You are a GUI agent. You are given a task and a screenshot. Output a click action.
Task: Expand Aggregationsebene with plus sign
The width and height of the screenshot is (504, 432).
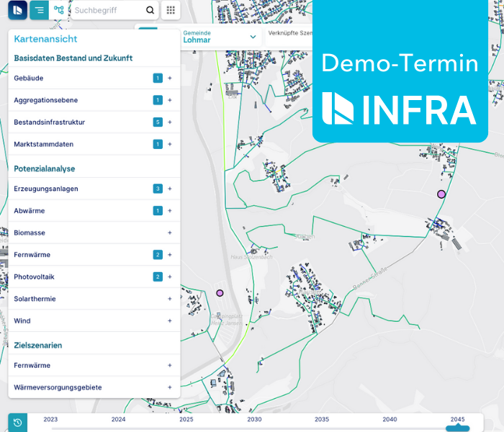pos(170,100)
